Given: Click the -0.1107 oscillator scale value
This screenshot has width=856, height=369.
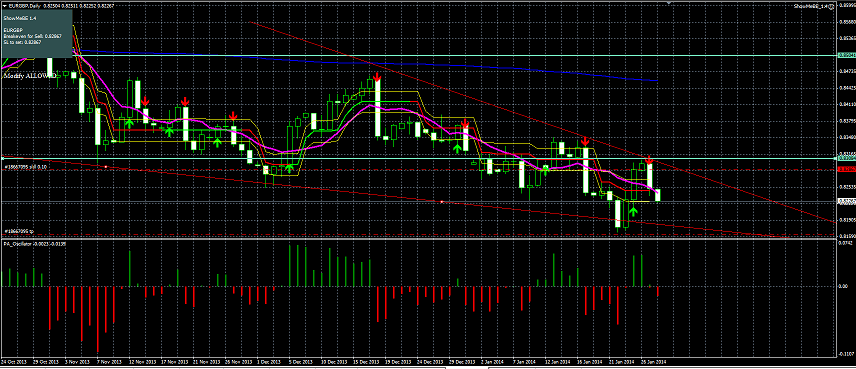Looking at the screenshot, I should 846,353.
